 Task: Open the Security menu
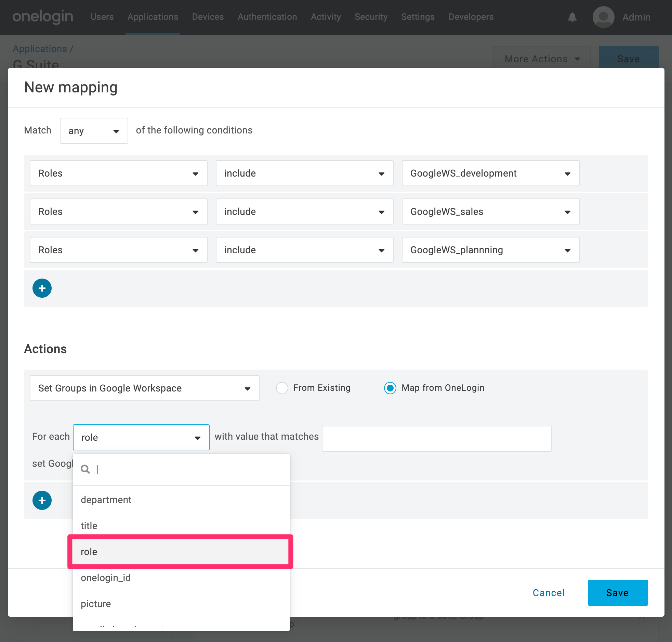pyautogui.click(x=371, y=17)
